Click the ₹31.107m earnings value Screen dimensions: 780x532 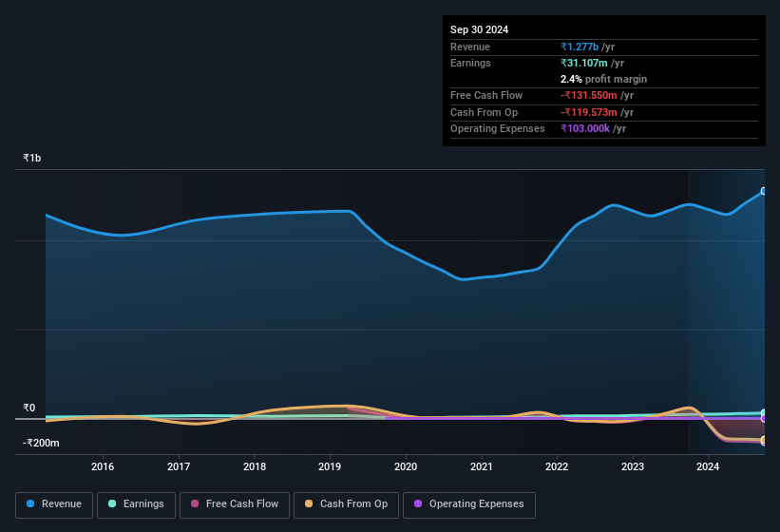(x=584, y=63)
